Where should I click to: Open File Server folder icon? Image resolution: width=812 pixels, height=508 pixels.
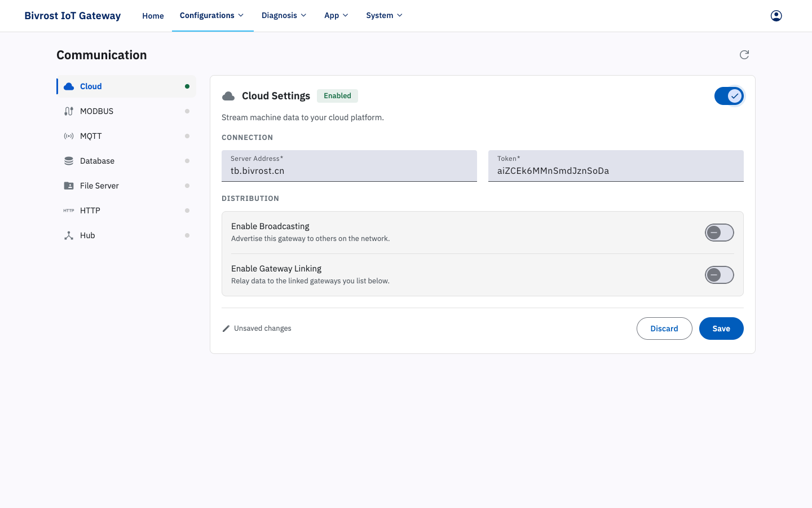(69, 186)
